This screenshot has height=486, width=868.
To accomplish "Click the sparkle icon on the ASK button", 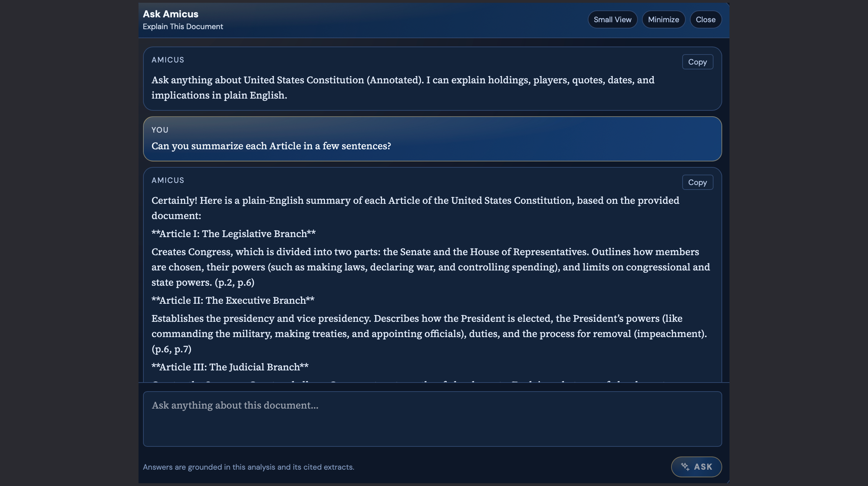I will click(x=685, y=467).
